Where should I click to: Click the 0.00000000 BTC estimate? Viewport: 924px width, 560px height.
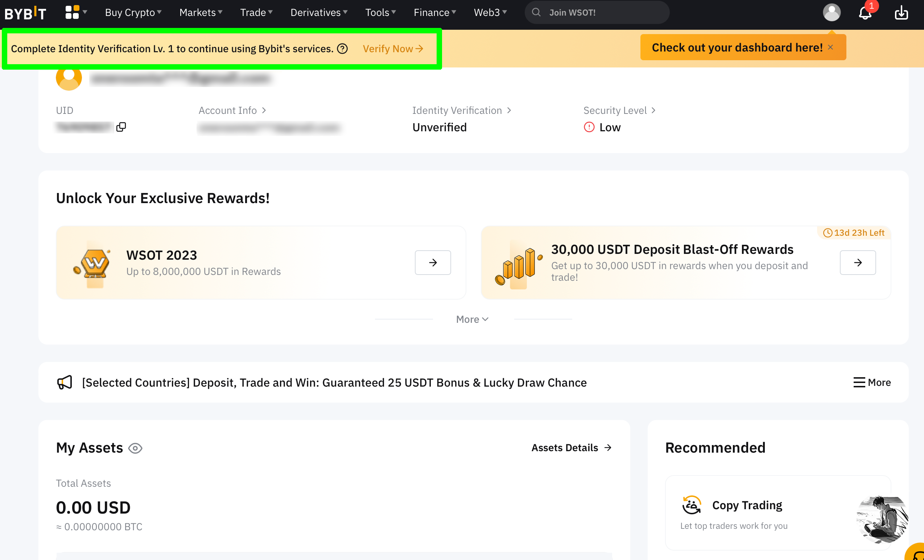point(99,527)
